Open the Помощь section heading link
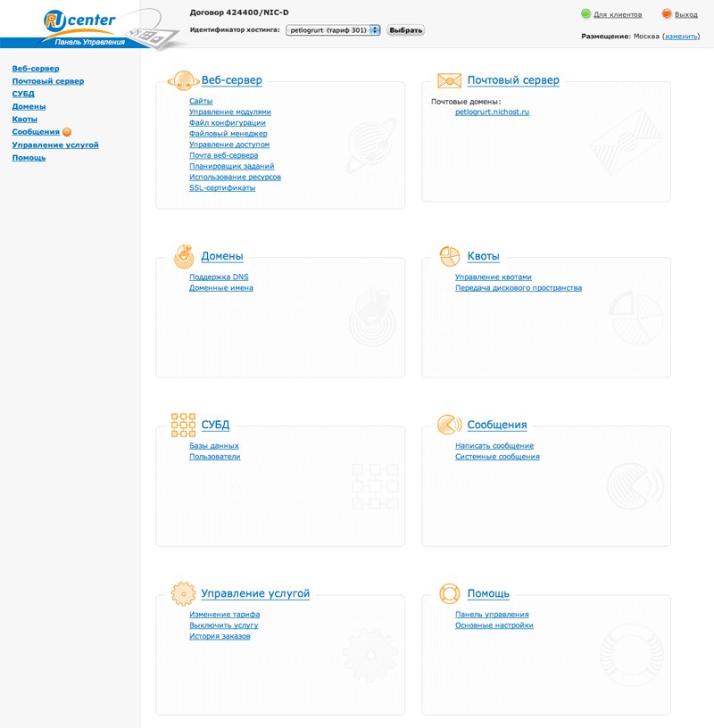The height and width of the screenshot is (728, 714). [488, 593]
